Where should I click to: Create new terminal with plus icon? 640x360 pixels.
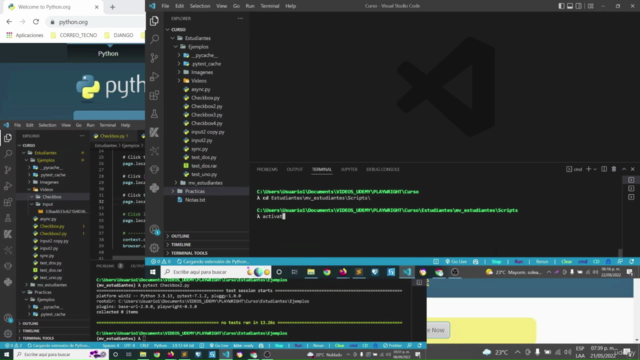(588, 169)
